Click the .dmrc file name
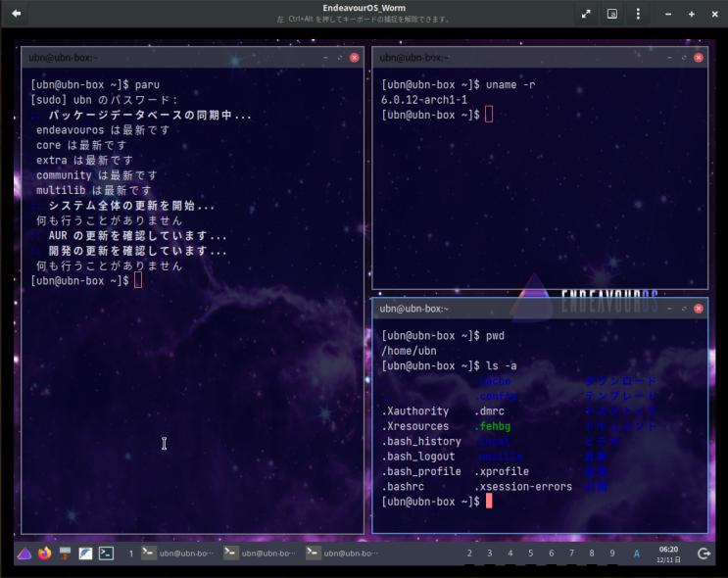Screen dimensions: 728x578 coord(489,410)
